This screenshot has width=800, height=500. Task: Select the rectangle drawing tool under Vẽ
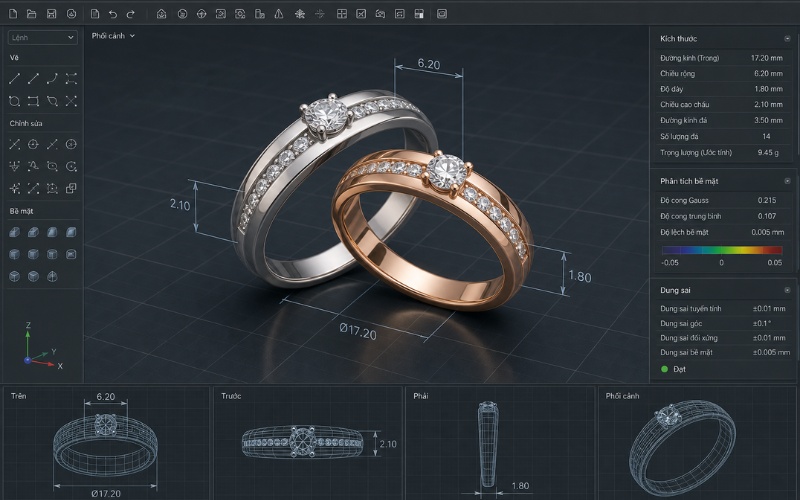[33, 101]
